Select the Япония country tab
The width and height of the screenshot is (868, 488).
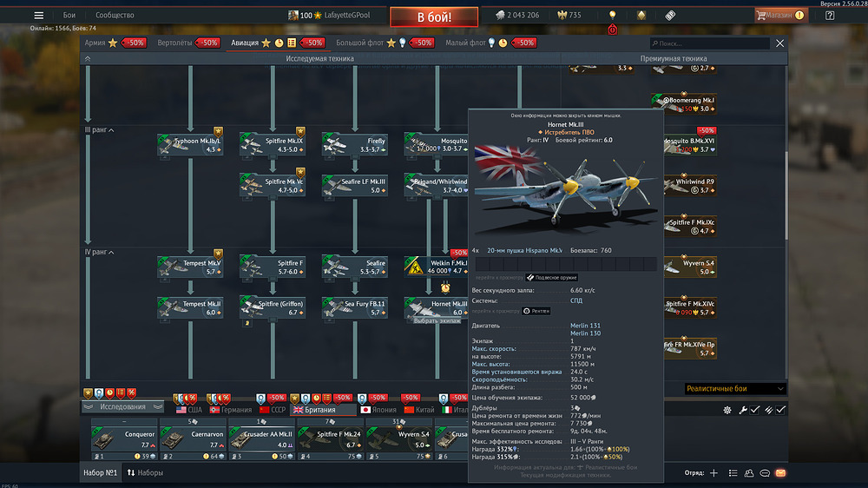378,410
